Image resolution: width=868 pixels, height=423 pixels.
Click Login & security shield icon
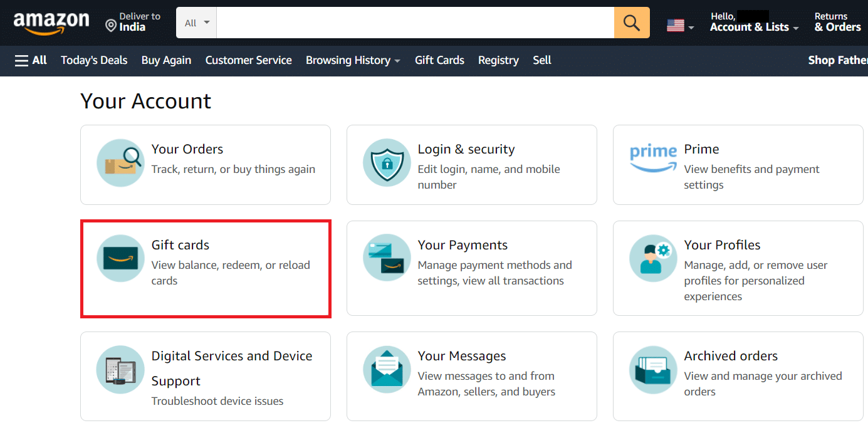(x=387, y=163)
